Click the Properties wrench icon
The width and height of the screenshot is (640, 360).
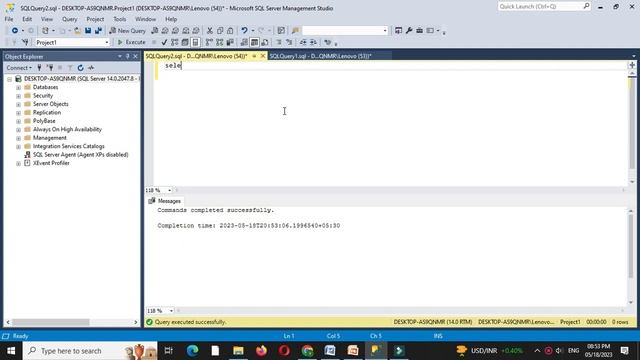point(409,31)
